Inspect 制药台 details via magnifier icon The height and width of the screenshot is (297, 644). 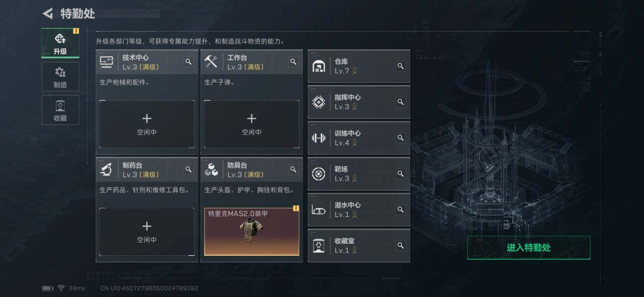188,170
